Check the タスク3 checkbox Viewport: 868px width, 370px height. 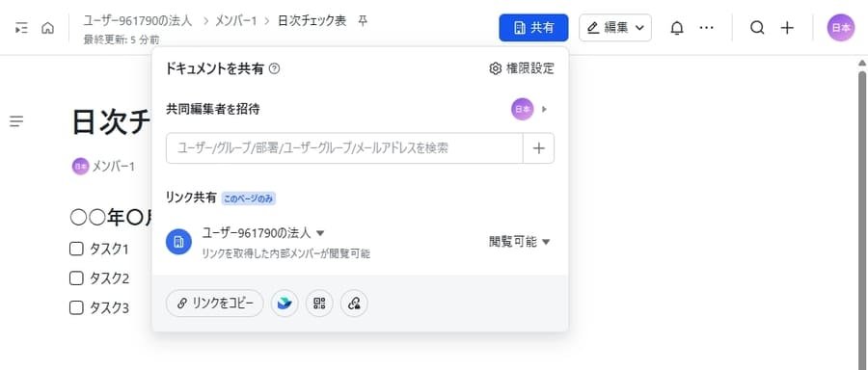[76, 307]
